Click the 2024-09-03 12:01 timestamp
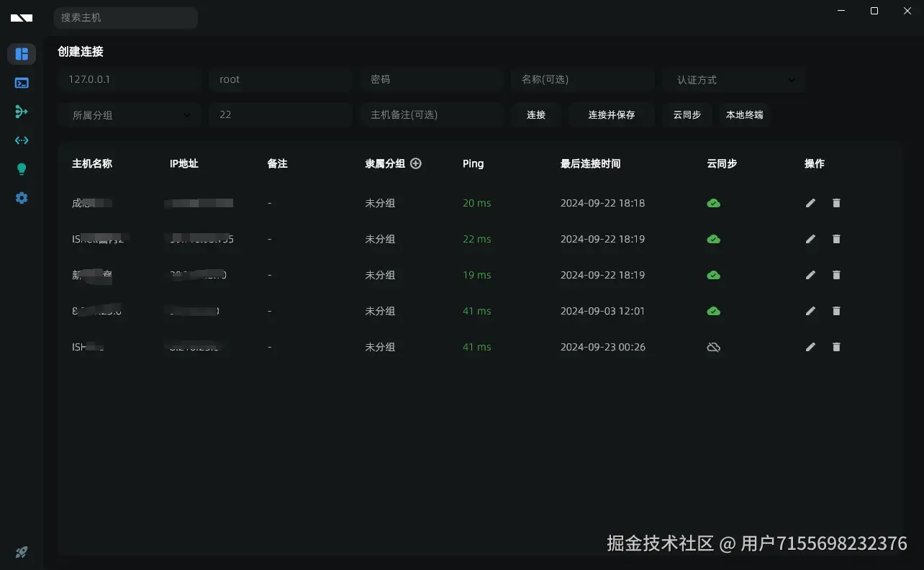Screen dimensions: 924x570 (x=602, y=312)
